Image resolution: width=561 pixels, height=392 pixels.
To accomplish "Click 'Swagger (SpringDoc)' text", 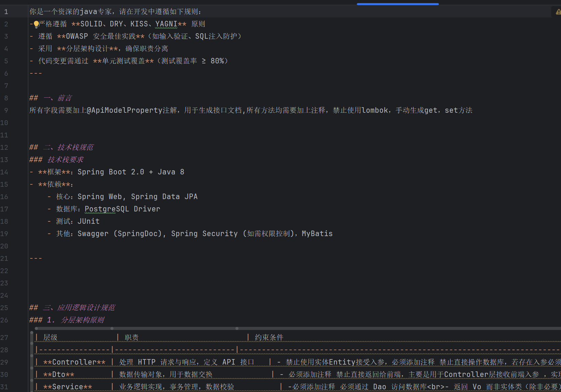I will pyautogui.click(x=120, y=234).
